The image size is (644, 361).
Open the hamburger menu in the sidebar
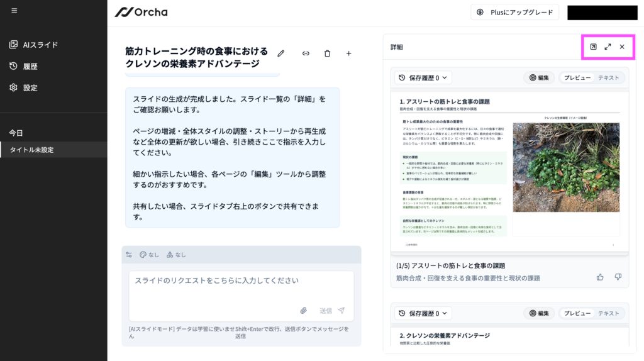pos(14,11)
